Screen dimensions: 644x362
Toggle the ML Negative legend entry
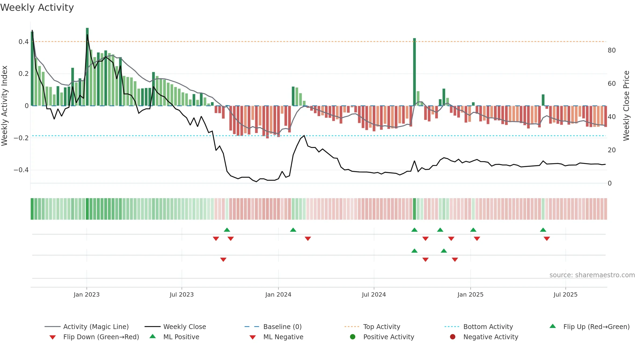tap(276, 337)
